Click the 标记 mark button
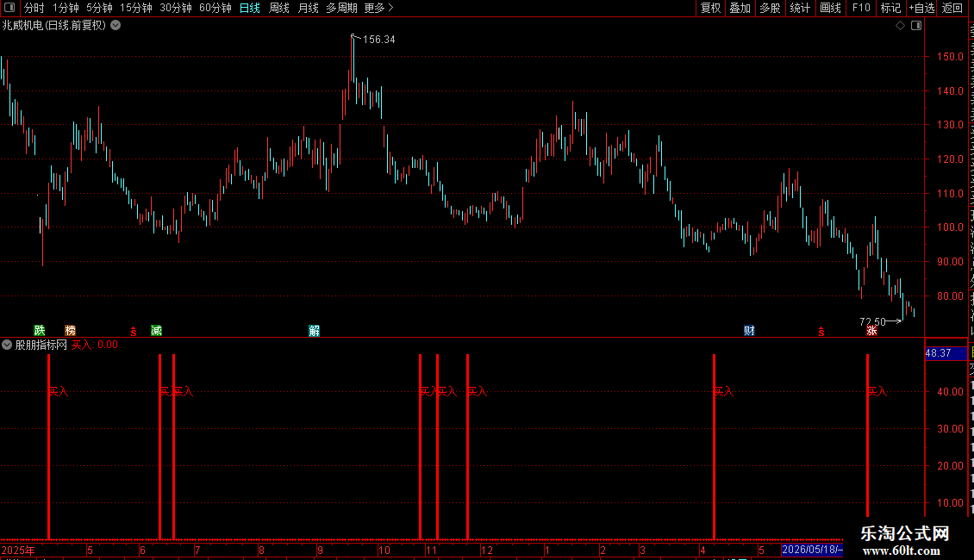Viewport: 974px width, 560px height. [890, 8]
